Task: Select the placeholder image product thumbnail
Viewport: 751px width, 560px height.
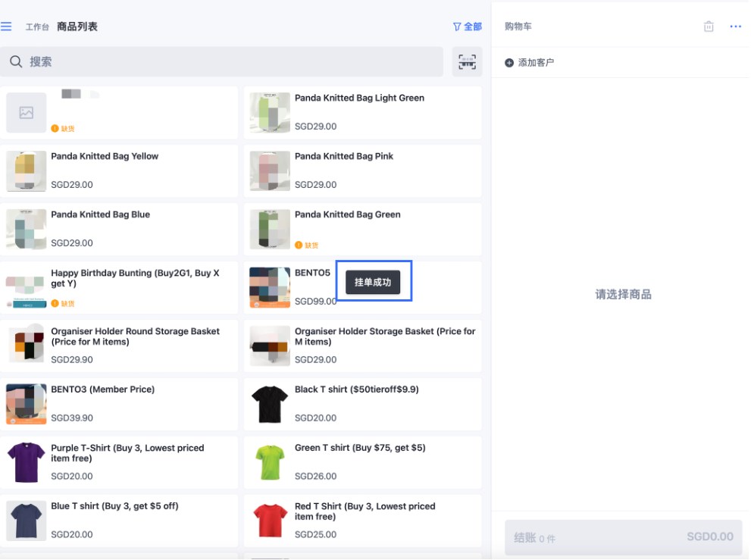Action: click(x=27, y=113)
